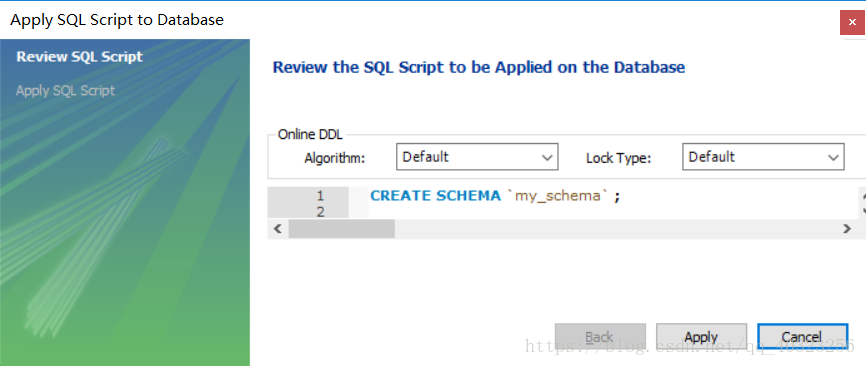
Task: Click the Cancel button
Action: pyautogui.click(x=802, y=337)
